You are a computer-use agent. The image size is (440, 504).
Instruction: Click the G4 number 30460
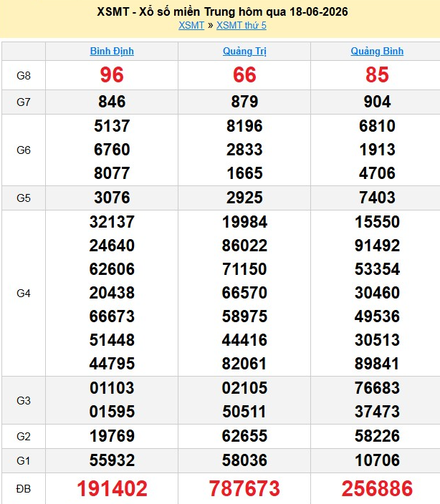(x=377, y=293)
